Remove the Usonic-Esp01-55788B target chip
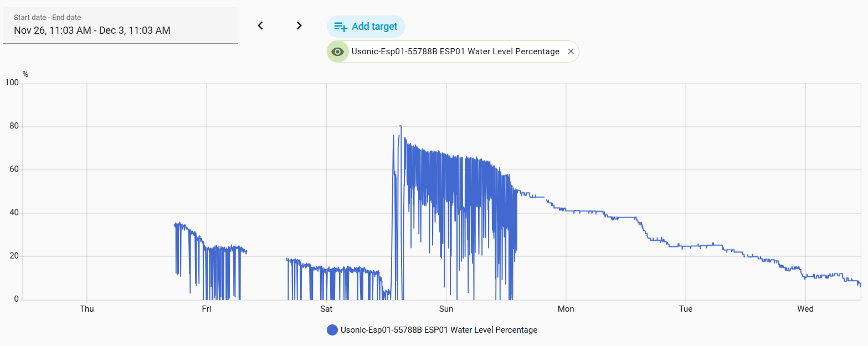The width and height of the screenshot is (868, 346). 571,51
